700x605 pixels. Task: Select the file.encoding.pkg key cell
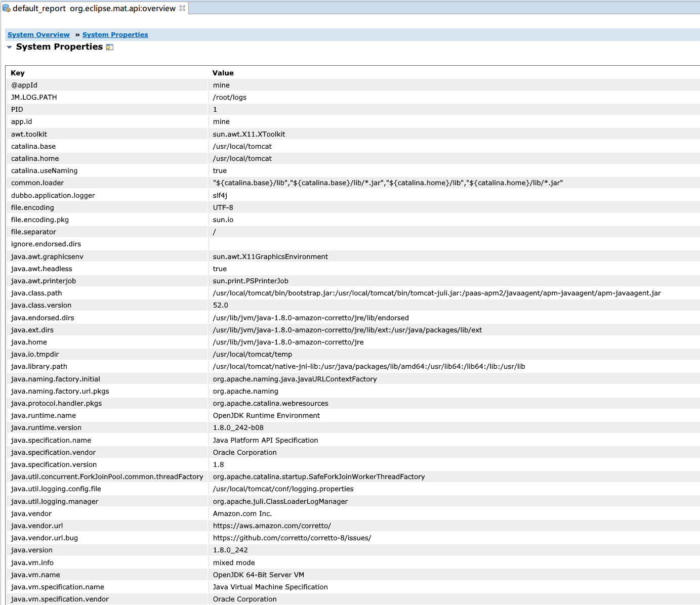click(x=108, y=220)
